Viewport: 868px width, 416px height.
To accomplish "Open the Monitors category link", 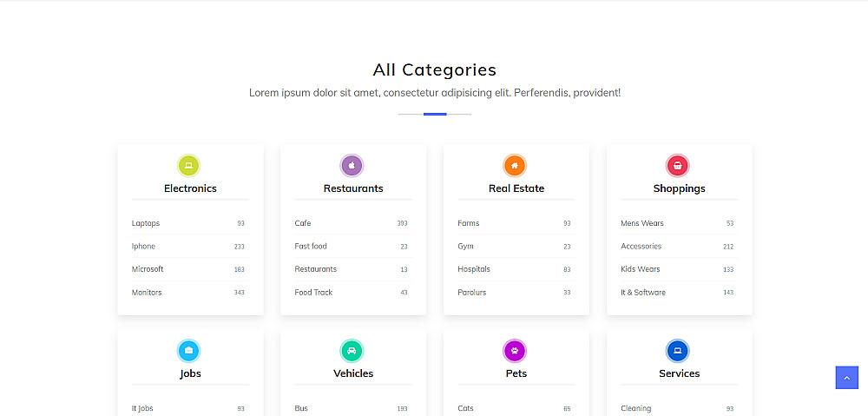I will [x=147, y=293].
